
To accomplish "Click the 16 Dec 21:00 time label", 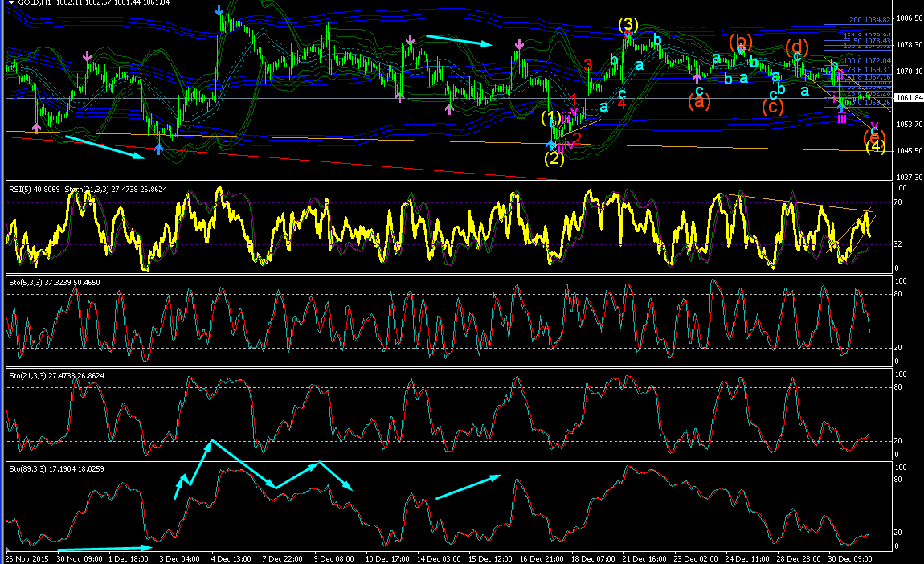I will click(542, 558).
